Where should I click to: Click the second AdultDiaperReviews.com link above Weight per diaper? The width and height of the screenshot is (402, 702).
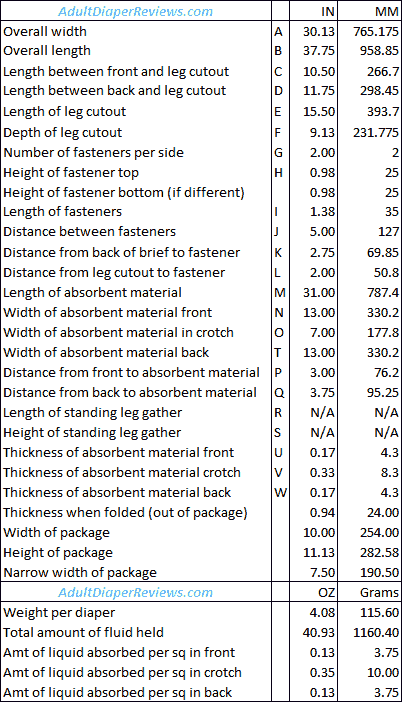[135, 592]
